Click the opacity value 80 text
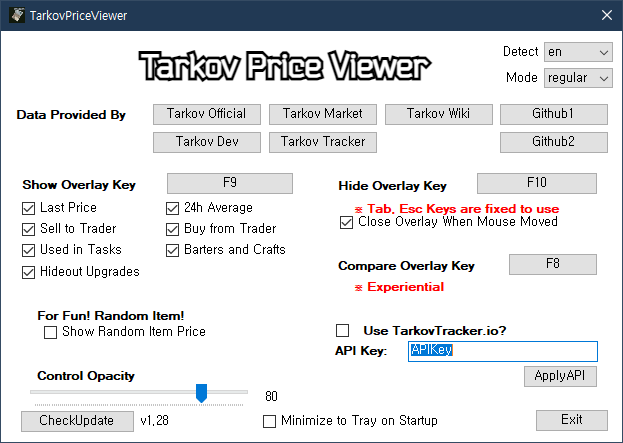 pos(271,396)
